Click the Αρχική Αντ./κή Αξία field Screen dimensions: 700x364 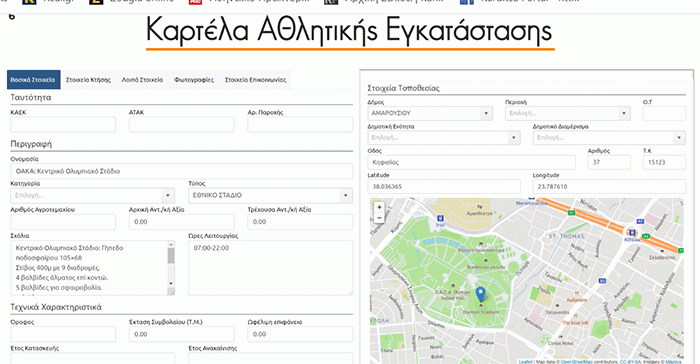click(182, 222)
